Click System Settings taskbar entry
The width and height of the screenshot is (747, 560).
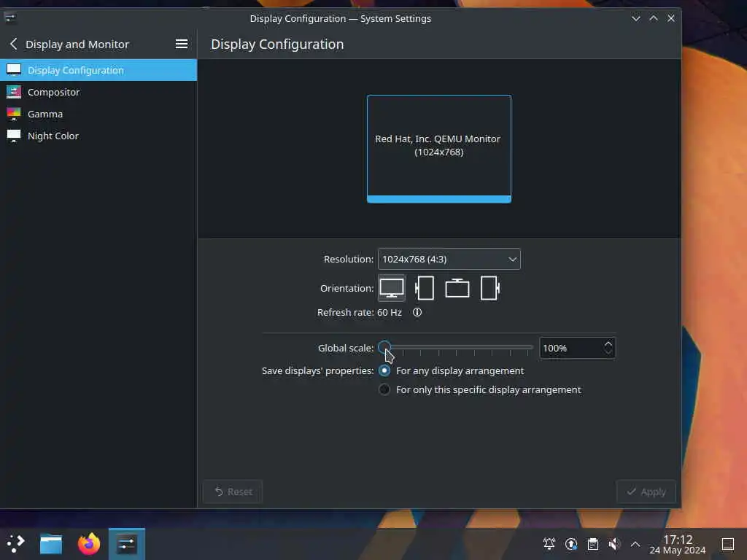(x=127, y=544)
